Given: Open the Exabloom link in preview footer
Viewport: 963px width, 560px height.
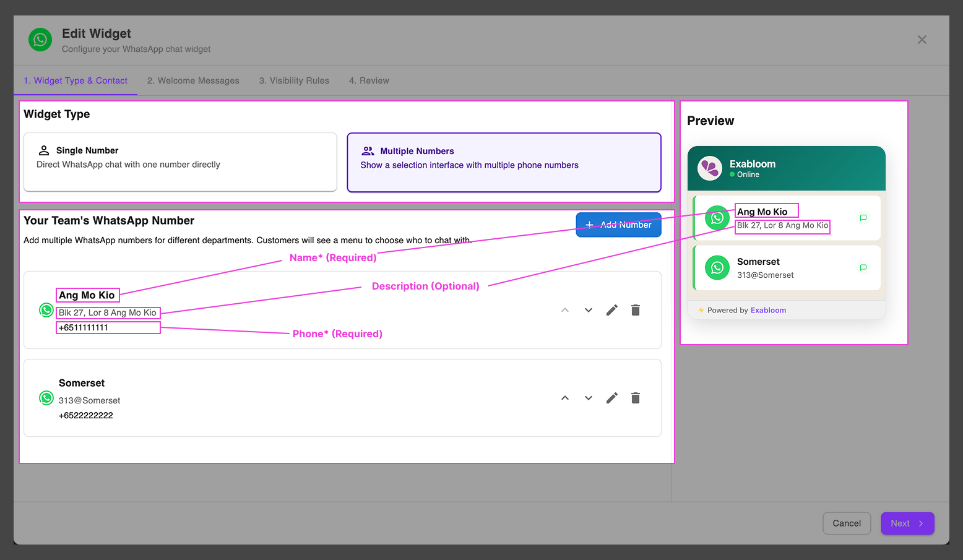Looking at the screenshot, I should click(768, 311).
